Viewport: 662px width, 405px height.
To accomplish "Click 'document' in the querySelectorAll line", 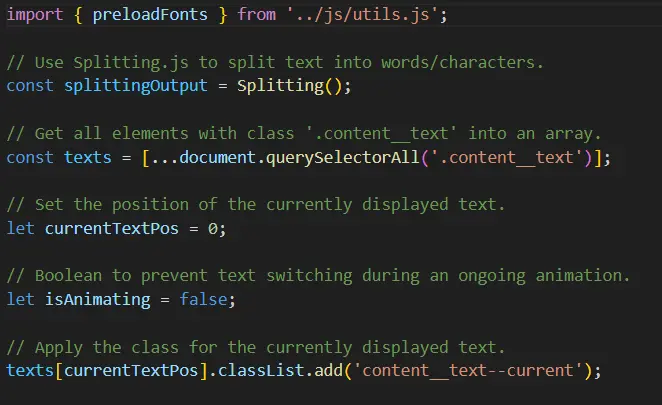I will [x=217, y=158].
